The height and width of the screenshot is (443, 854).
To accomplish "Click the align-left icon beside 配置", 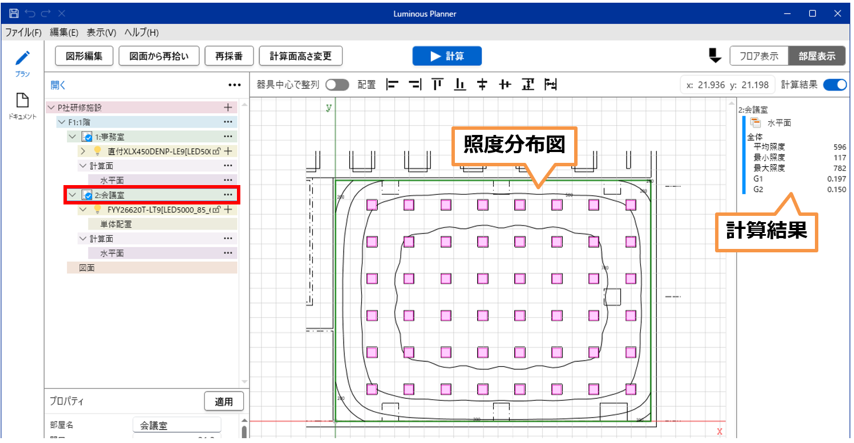I will pyautogui.click(x=392, y=85).
